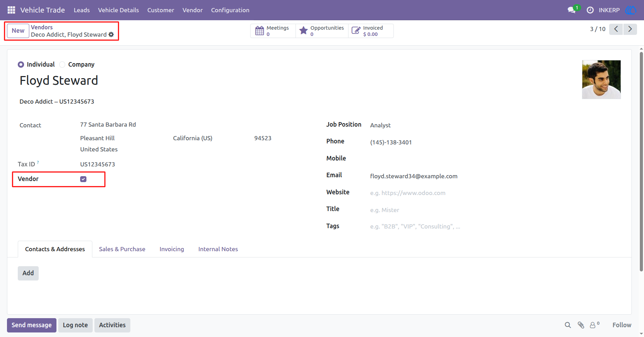
Task: Open the Configuration menu
Action: click(x=230, y=10)
